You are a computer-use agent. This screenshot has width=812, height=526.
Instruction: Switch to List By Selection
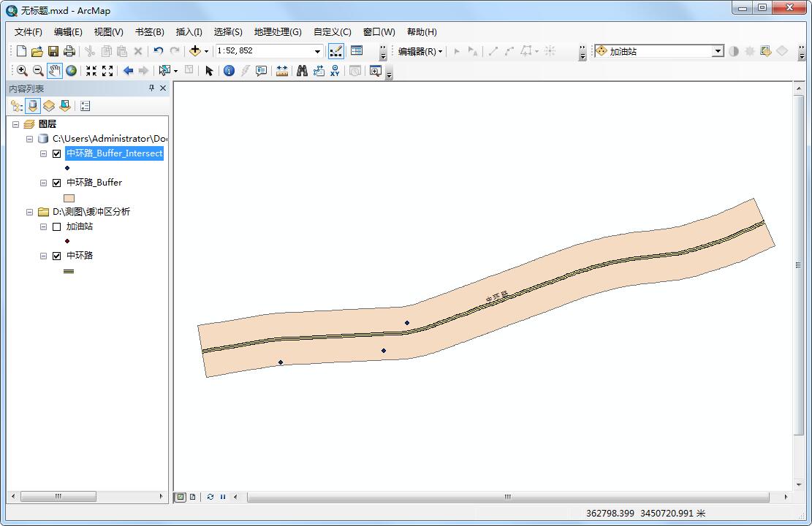[x=65, y=106]
